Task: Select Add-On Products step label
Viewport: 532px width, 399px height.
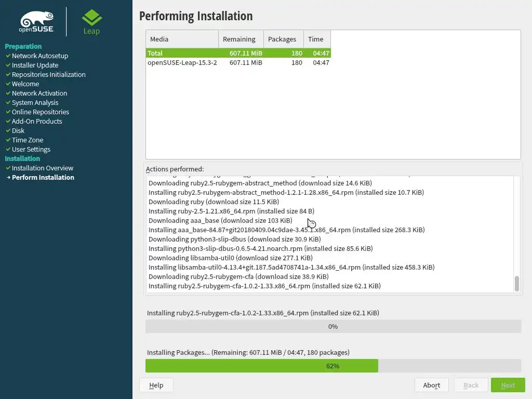Action: pos(37,121)
